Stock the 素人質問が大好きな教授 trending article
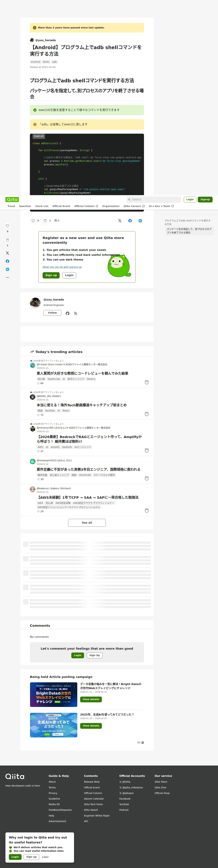This screenshot has width=218, height=868. (147, 383)
